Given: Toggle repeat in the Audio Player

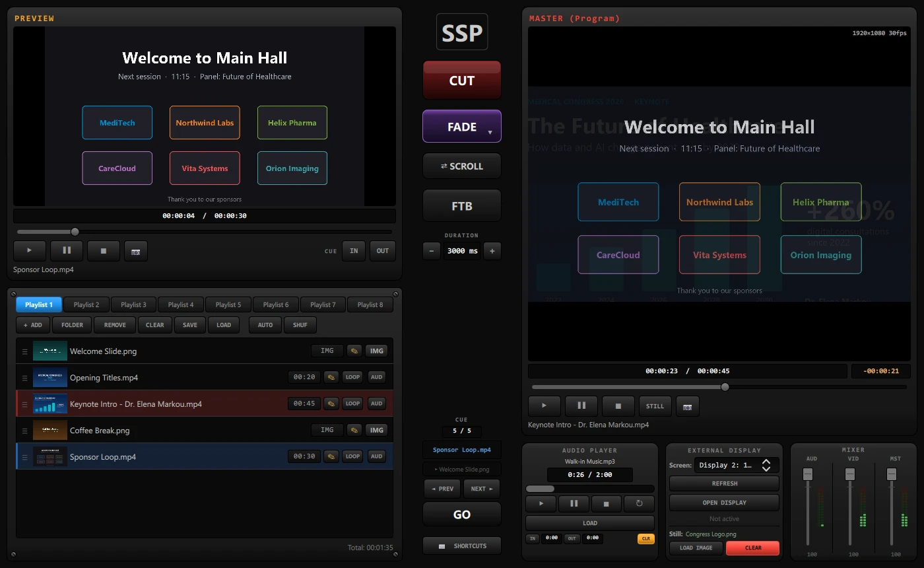Looking at the screenshot, I should click(639, 503).
